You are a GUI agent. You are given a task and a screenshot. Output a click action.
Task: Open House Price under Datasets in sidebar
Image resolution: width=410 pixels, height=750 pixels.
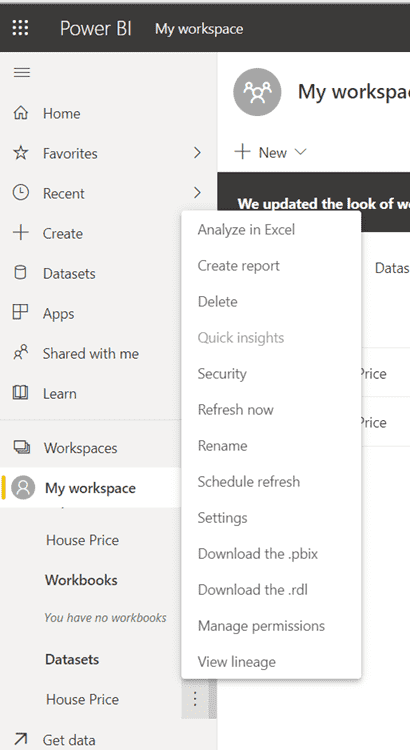[x=82, y=699]
